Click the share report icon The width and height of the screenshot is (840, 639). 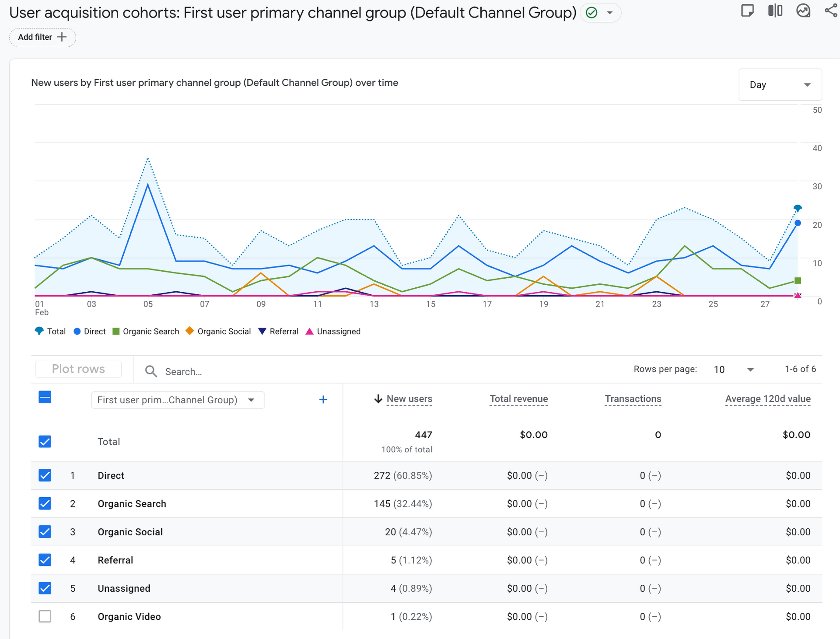coord(830,10)
